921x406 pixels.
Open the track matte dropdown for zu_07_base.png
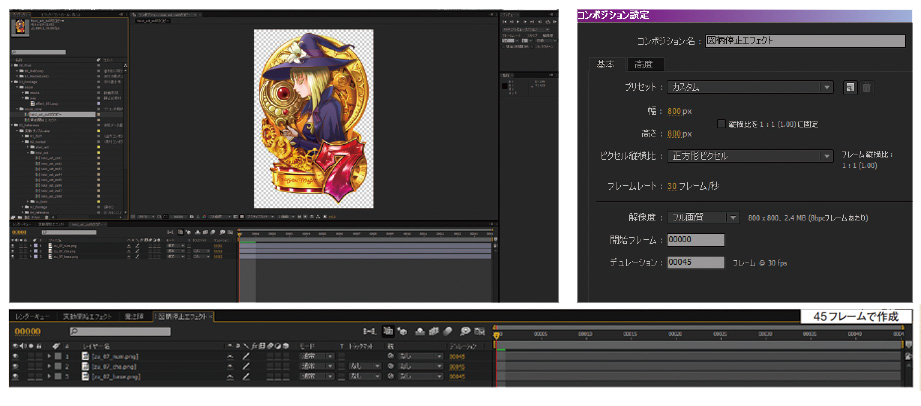pos(364,376)
